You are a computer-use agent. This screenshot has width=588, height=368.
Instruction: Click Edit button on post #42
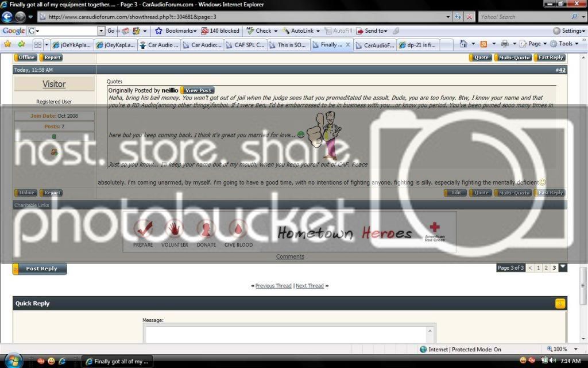455,193
